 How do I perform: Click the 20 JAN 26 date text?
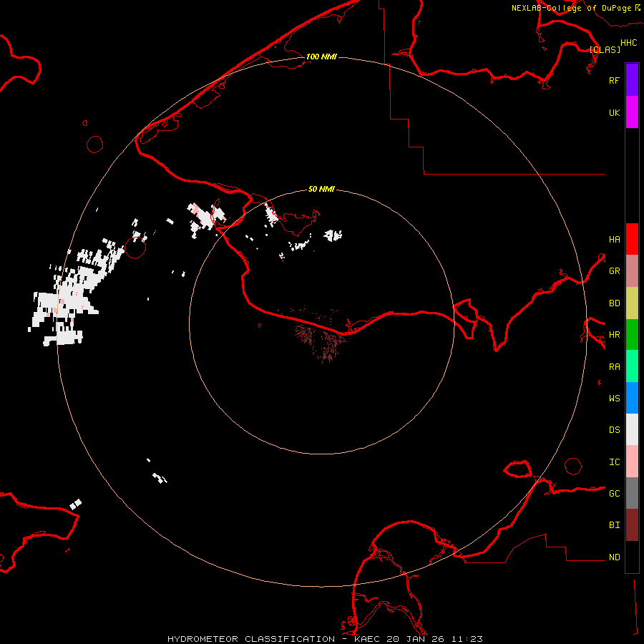pyautogui.click(x=416, y=639)
